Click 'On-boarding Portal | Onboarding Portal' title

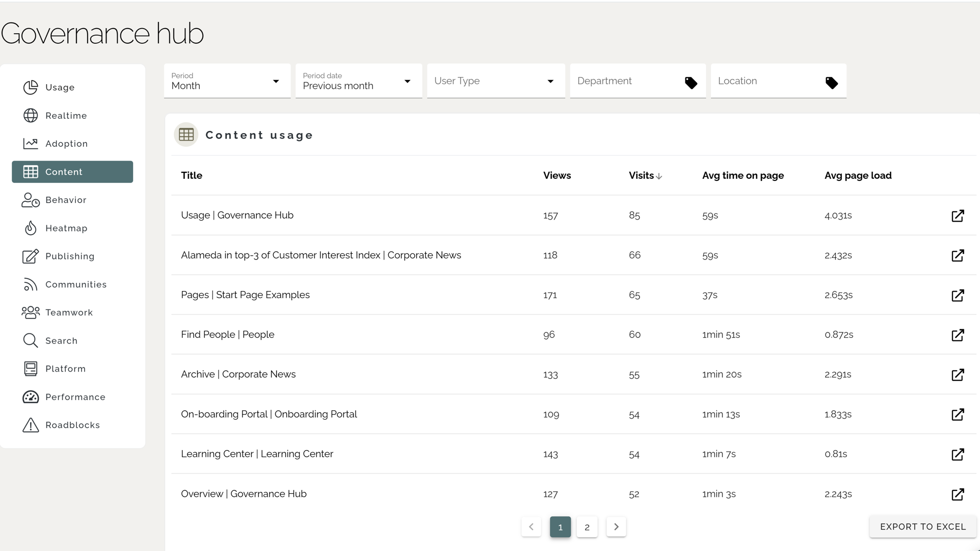269,414
